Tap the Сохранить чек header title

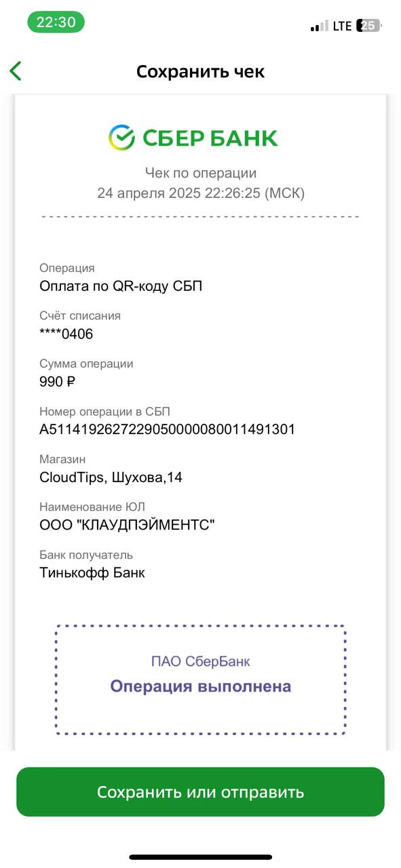coord(200,71)
